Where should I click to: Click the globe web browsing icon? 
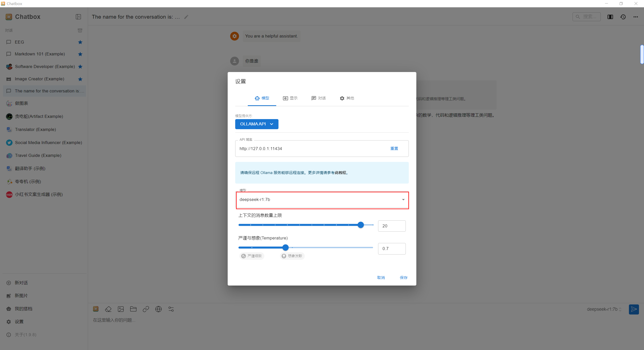(x=158, y=309)
